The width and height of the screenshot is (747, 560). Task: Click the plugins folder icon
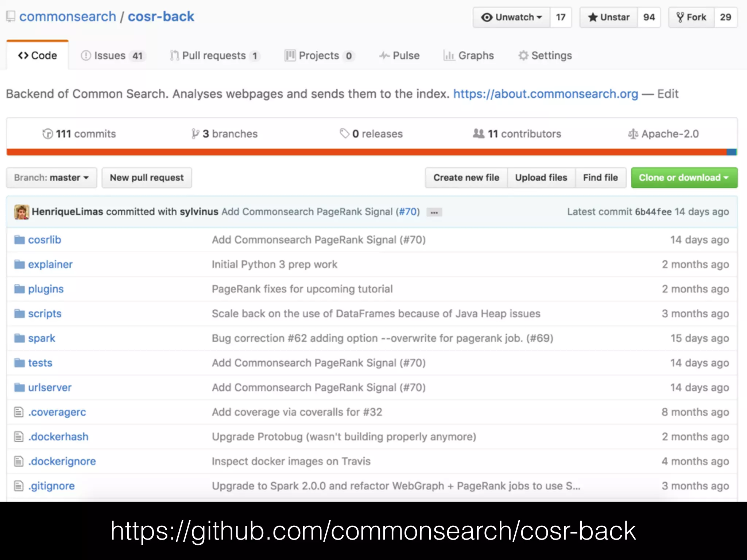[19, 289]
